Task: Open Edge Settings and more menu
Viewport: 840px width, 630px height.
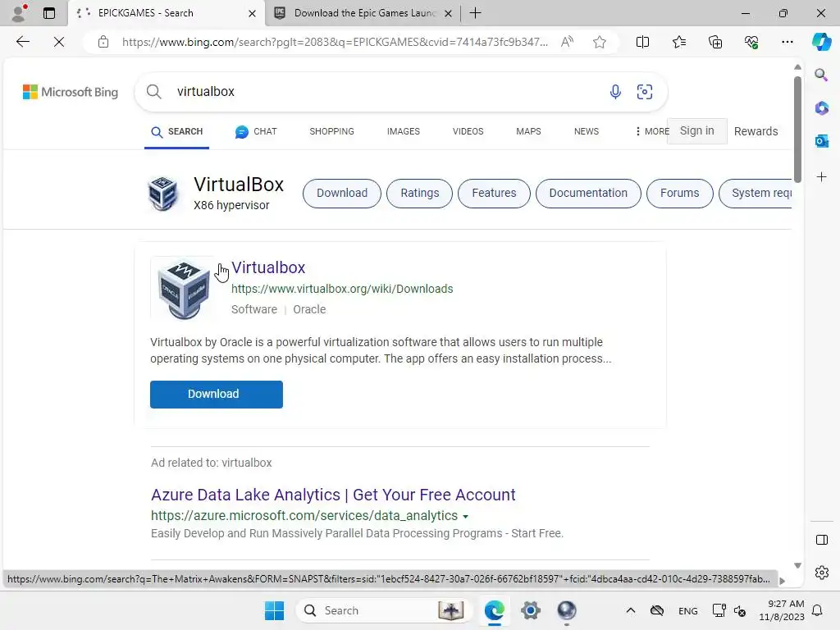Action: (787, 42)
